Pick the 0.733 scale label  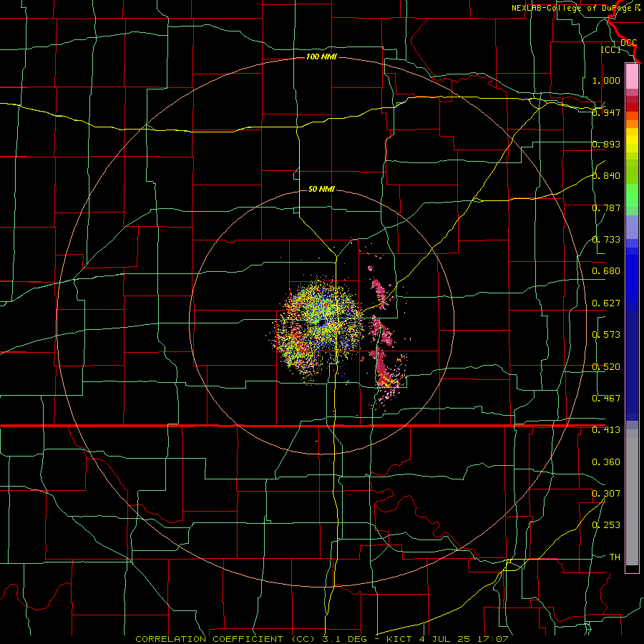pyautogui.click(x=606, y=240)
